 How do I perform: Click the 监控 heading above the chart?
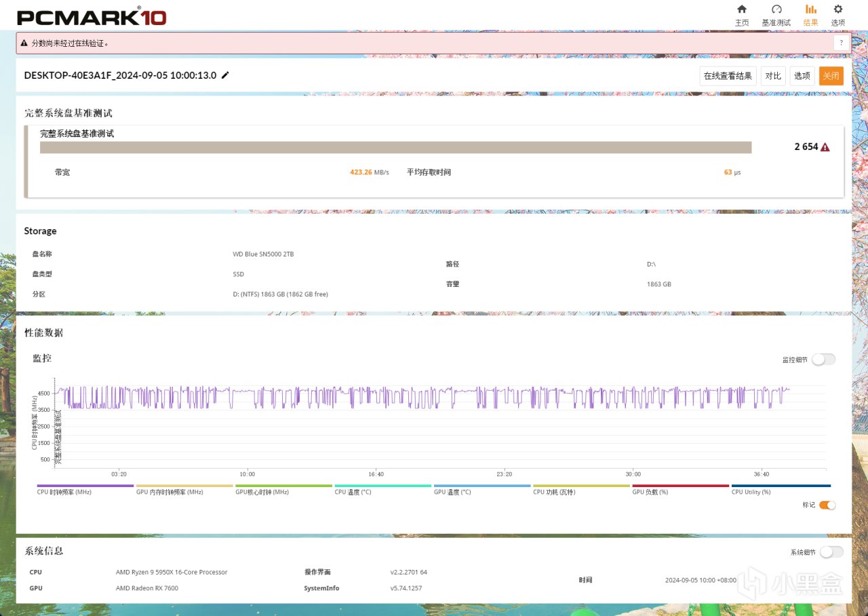42,358
